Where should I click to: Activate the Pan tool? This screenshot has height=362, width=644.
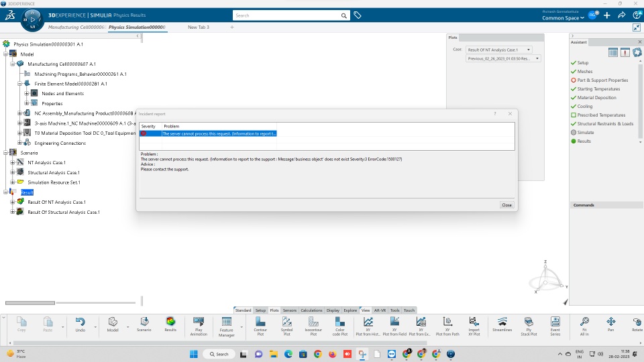[610, 324]
